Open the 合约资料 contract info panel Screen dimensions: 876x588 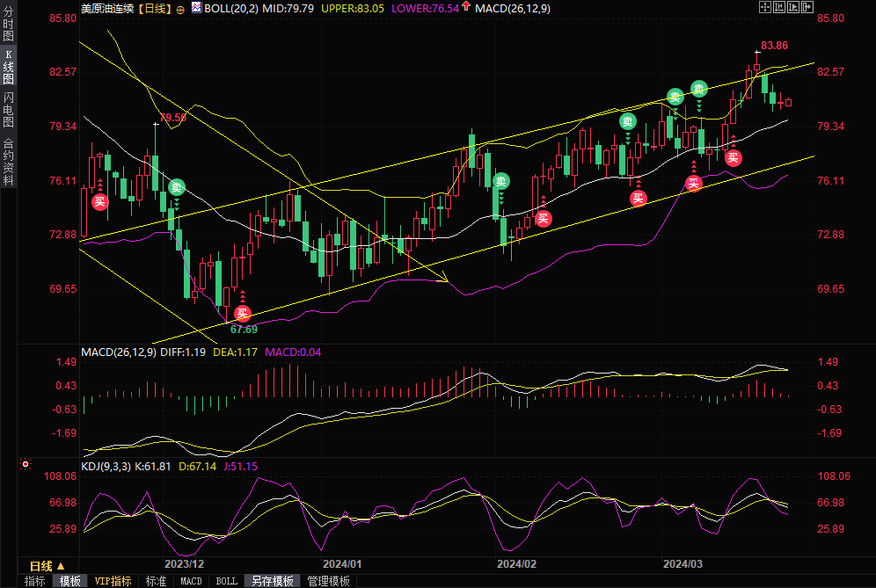coord(9,161)
